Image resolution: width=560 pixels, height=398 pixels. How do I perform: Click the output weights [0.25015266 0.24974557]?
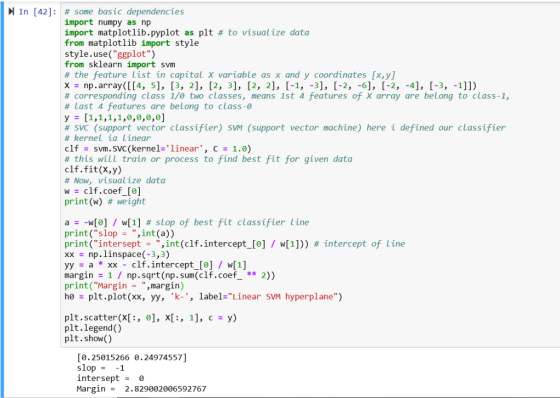click(x=132, y=357)
